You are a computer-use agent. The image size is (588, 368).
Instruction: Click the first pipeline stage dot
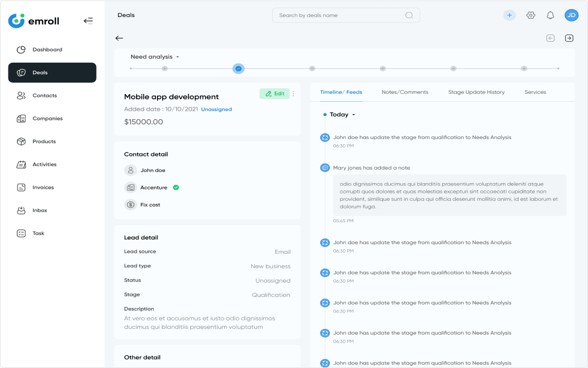coord(164,68)
